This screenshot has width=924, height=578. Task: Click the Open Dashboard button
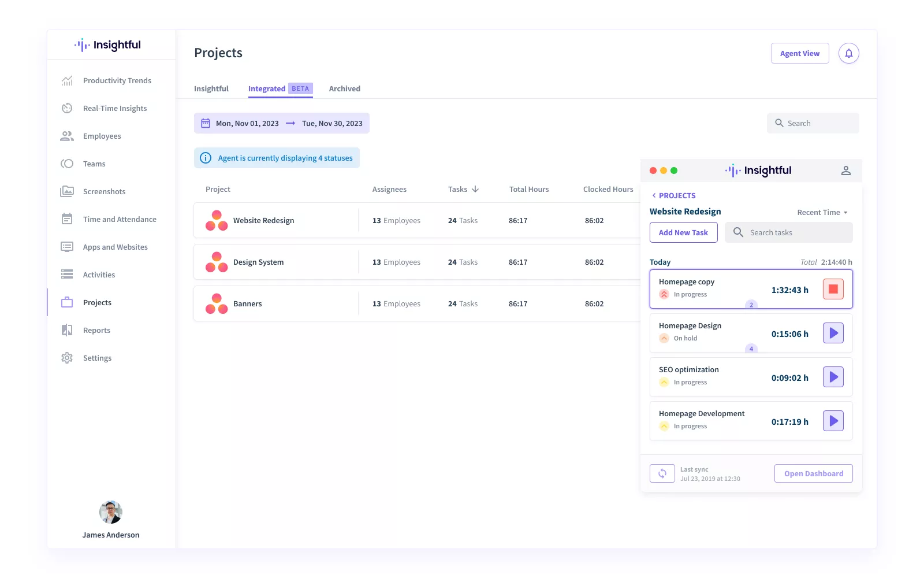(813, 473)
